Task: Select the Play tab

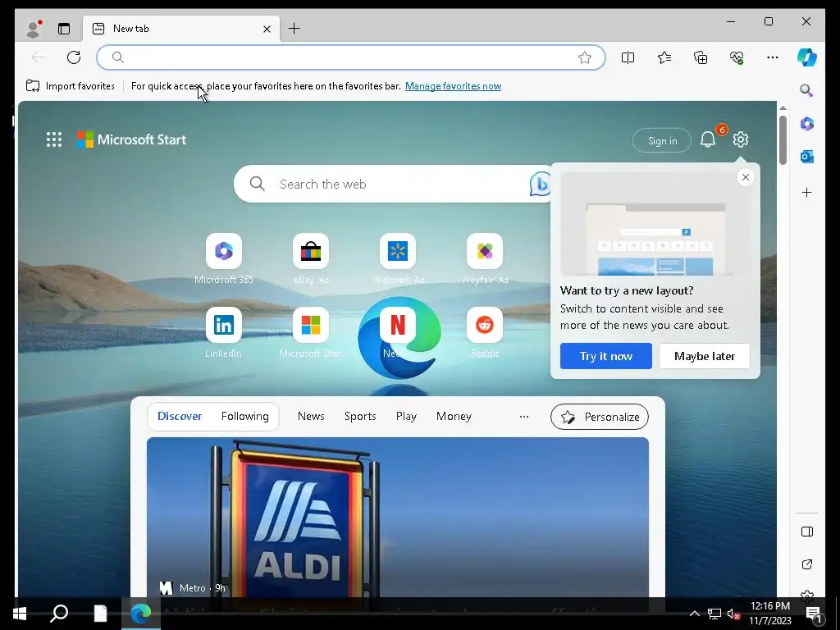Action: [x=406, y=416]
